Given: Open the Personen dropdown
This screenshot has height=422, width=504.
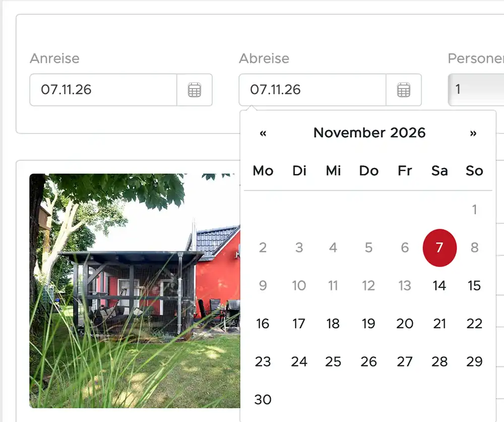Looking at the screenshot, I should [476, 90].
